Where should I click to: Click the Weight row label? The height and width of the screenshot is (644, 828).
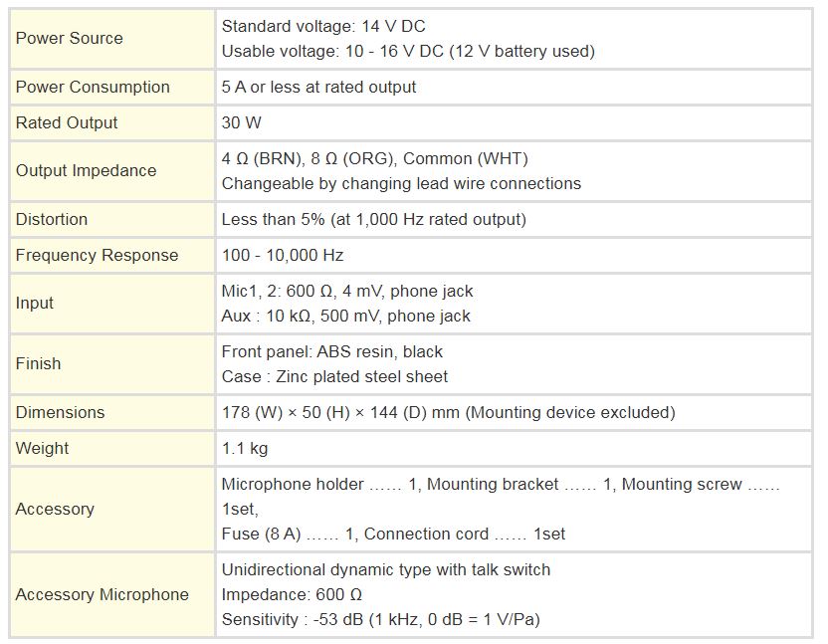42,448
